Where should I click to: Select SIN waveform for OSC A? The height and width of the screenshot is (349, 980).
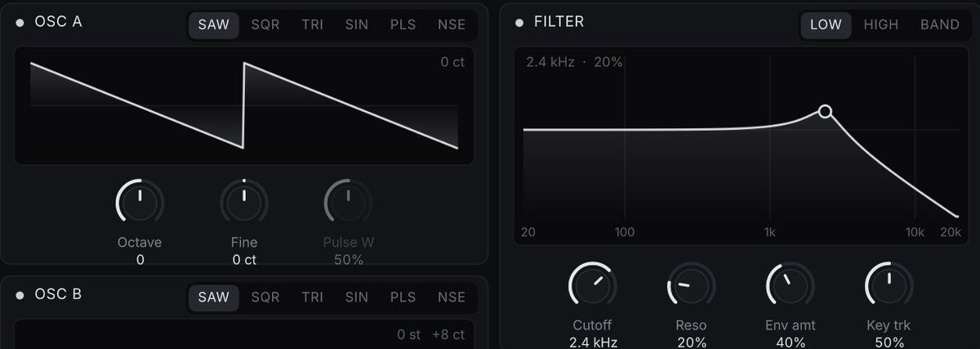coord(357,25)
